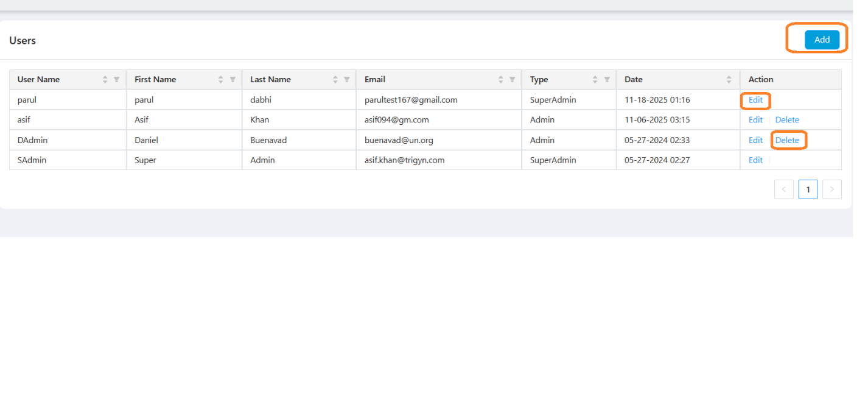Go to the previous page arrow

(x=784, y=189)
